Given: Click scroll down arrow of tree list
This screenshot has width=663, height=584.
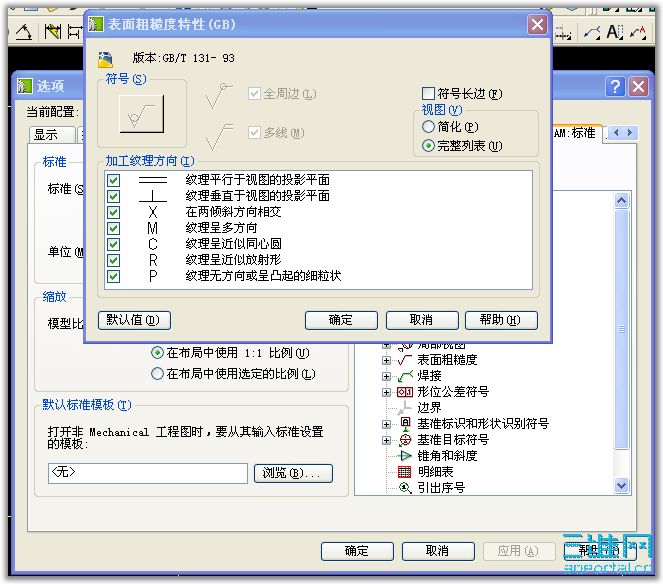Looking at the screenshot, I should (621, 485).
